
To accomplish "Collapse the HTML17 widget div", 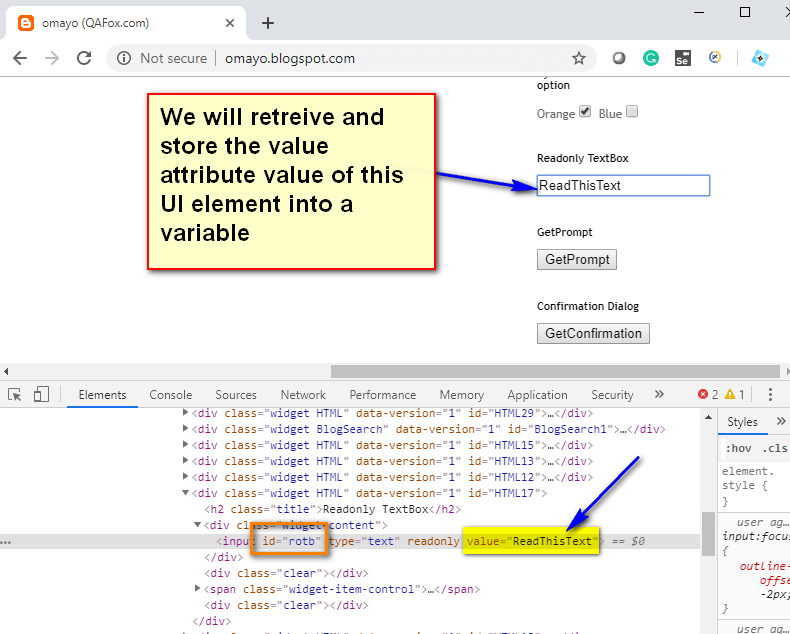I will click(185, 493).
